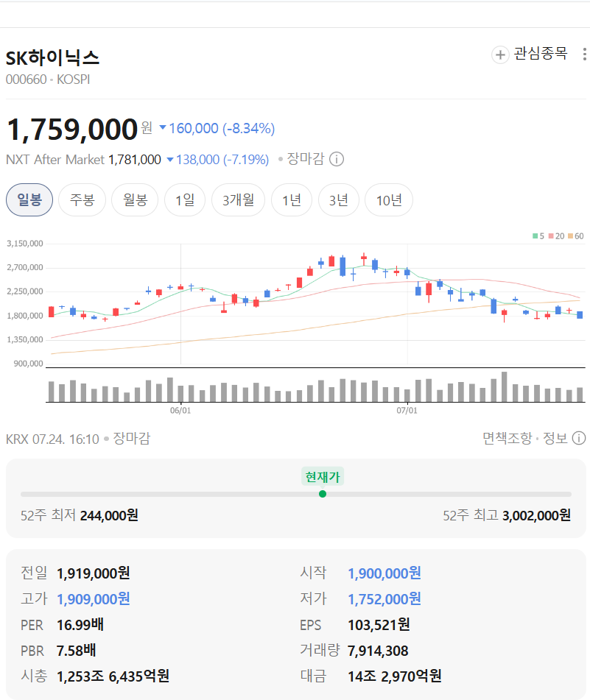Viewport: 590px width, 700px height.
Task: Click the 대금 value 14조 2,970억원
Action: click(394, 676)
